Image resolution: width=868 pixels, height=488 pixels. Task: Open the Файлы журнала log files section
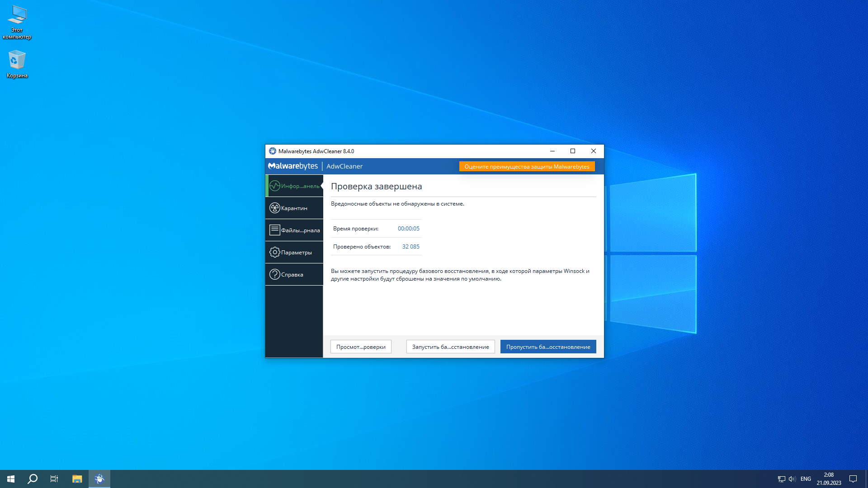[x=294, y=230]
